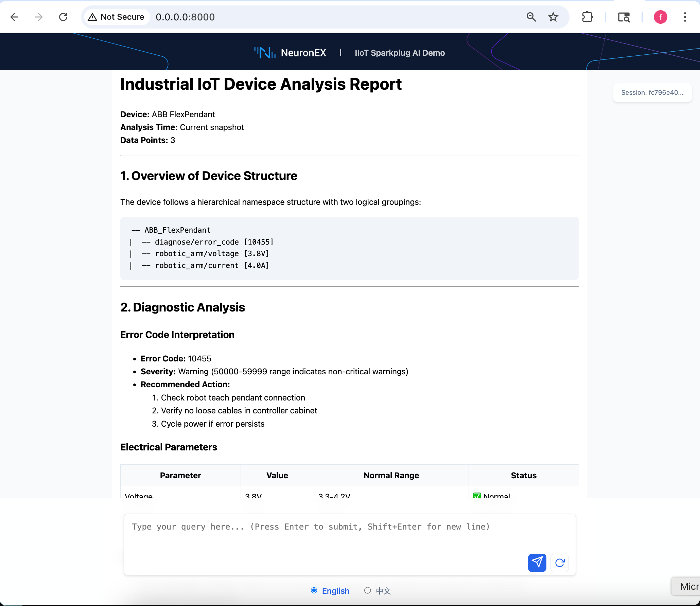Click the zoom magnifier in the address bar
The height and width of the screenshot is (606, 700).
tap(531, 17)
